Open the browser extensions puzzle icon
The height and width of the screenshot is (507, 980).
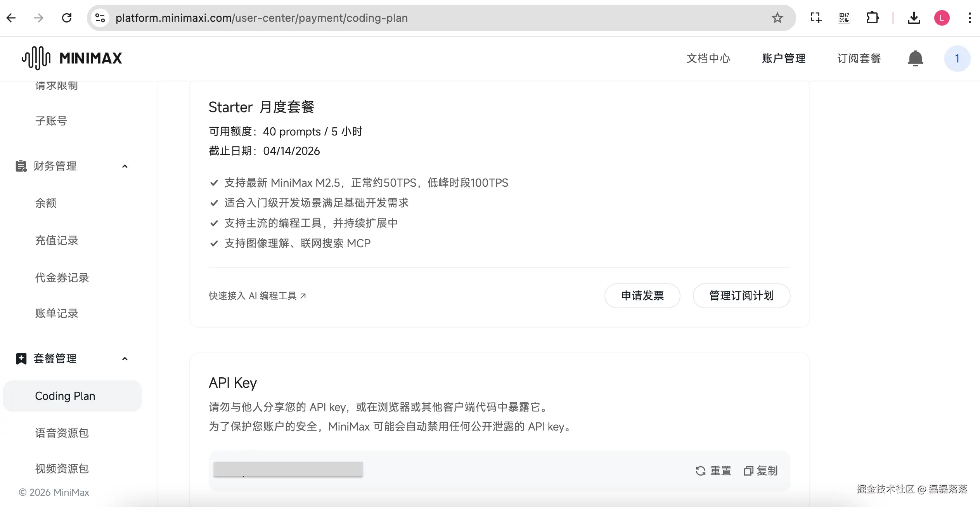[873, 17]
